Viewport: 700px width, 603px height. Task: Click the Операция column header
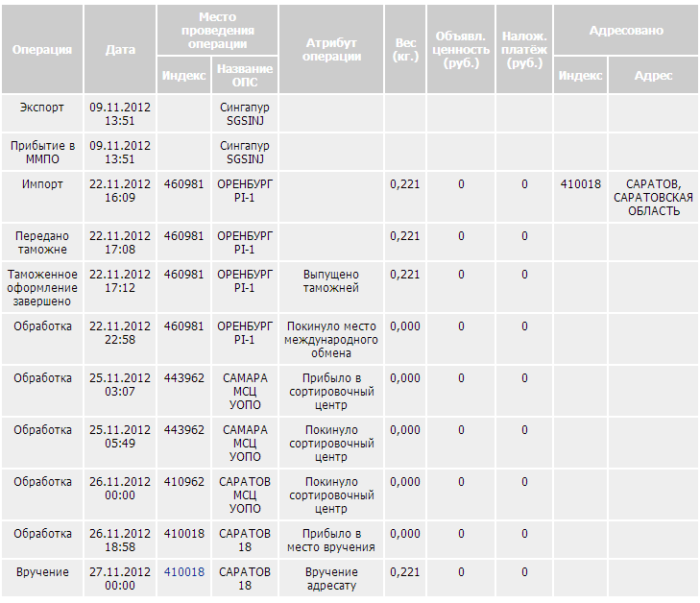[42, 50]
